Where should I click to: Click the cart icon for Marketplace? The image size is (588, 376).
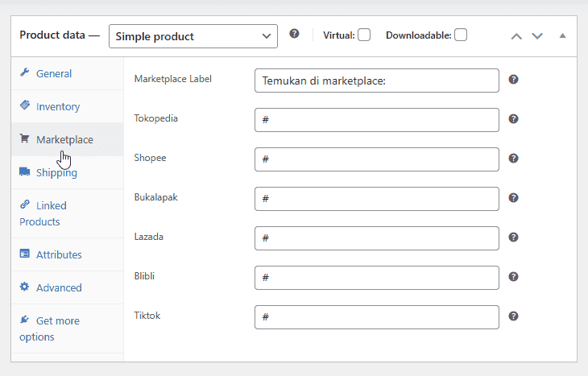click(25, 138)
